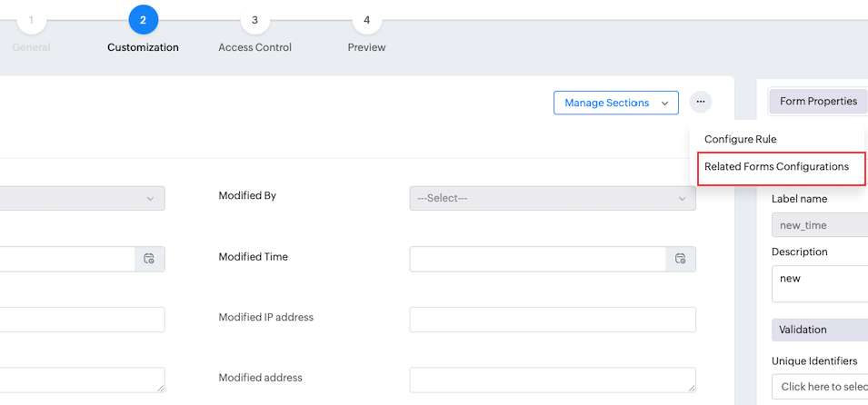Open the Unique Identifiers selection field
Viewport: 868px width, 405px height.
pos(818,387)
